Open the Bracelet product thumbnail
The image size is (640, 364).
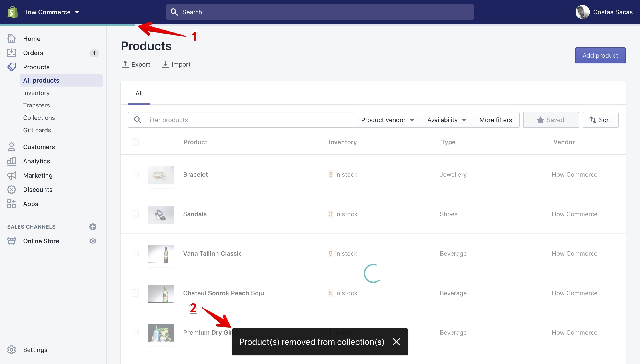(161, 175)
